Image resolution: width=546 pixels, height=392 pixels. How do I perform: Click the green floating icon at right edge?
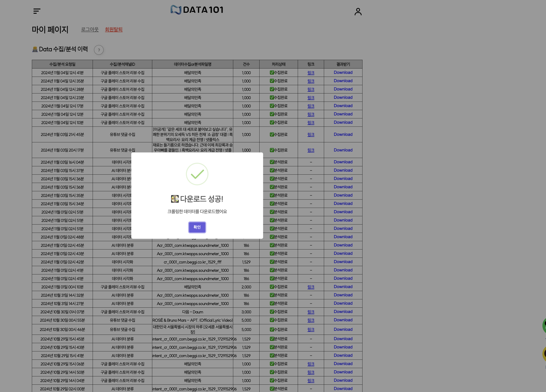(544, 325)
